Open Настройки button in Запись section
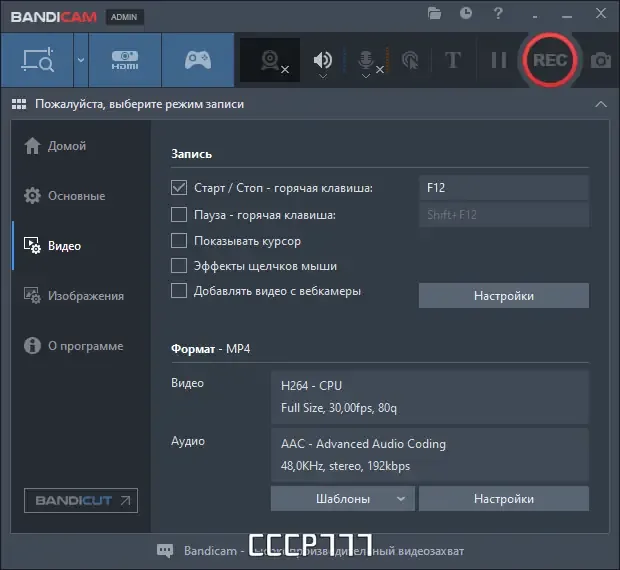Viewport: 620px width, 570px height. [x=504, y=296]
